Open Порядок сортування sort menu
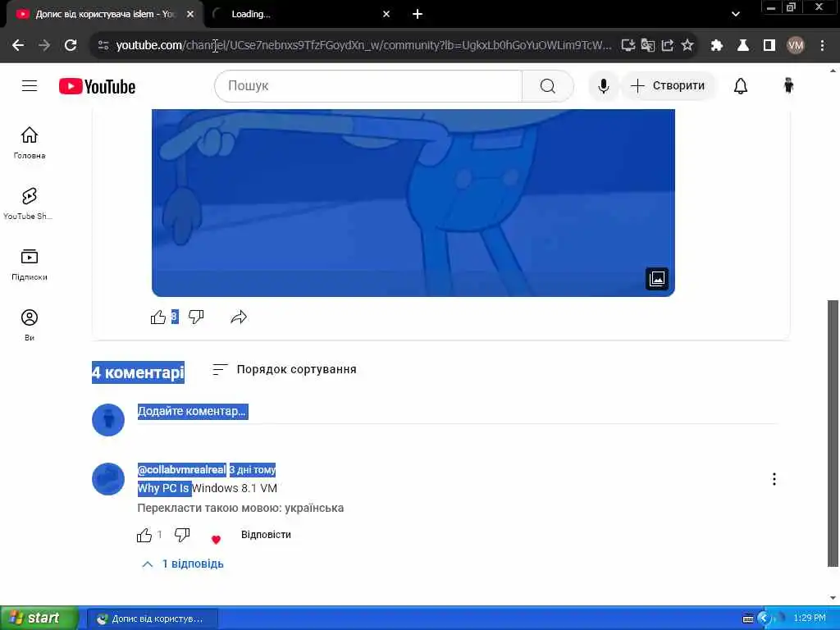Screen dimensions: 840x630 coord(285,370)
